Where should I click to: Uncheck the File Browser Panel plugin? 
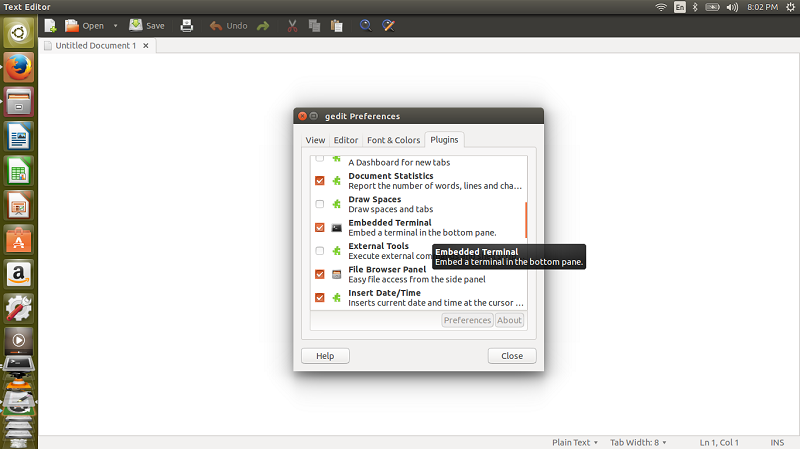(x=320, y=275)
